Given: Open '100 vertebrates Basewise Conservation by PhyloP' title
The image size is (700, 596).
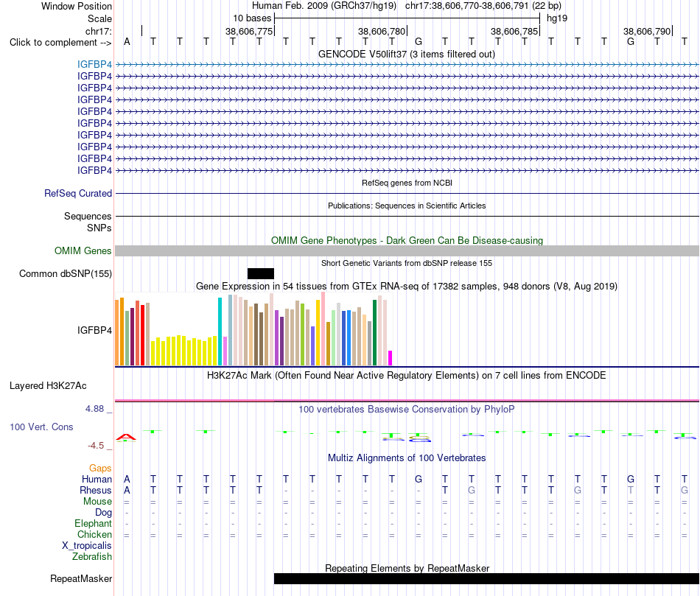Looking at the screenshot, I should [407, 410].
